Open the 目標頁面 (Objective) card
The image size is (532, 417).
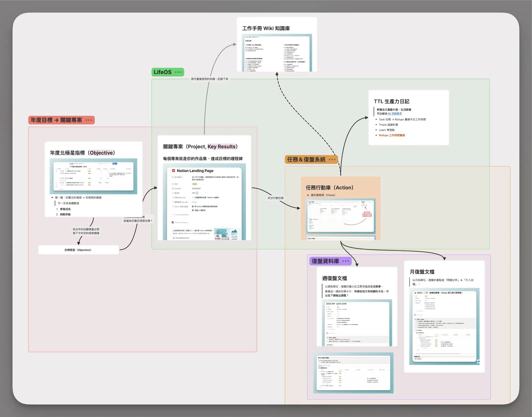(78, 250)
